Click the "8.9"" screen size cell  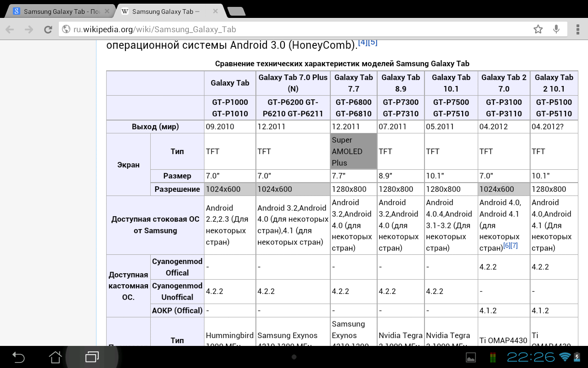pos(401,176)
